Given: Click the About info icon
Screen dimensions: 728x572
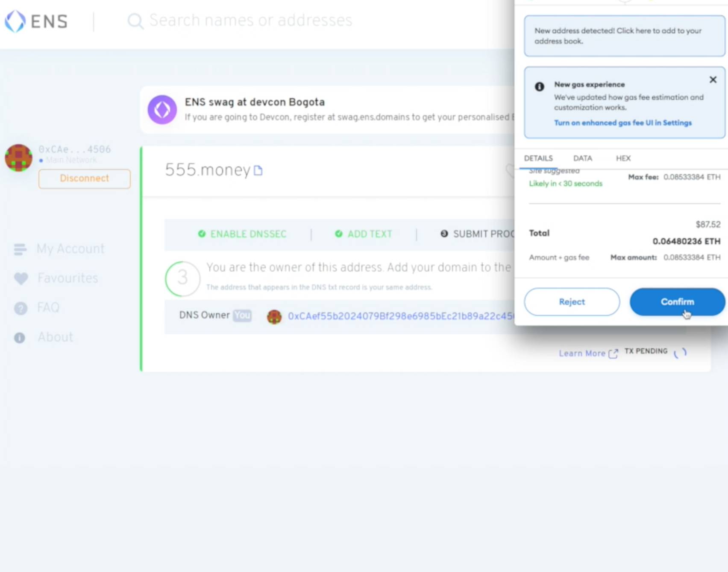Looking at the screenshot, I should tap(20, 338).
